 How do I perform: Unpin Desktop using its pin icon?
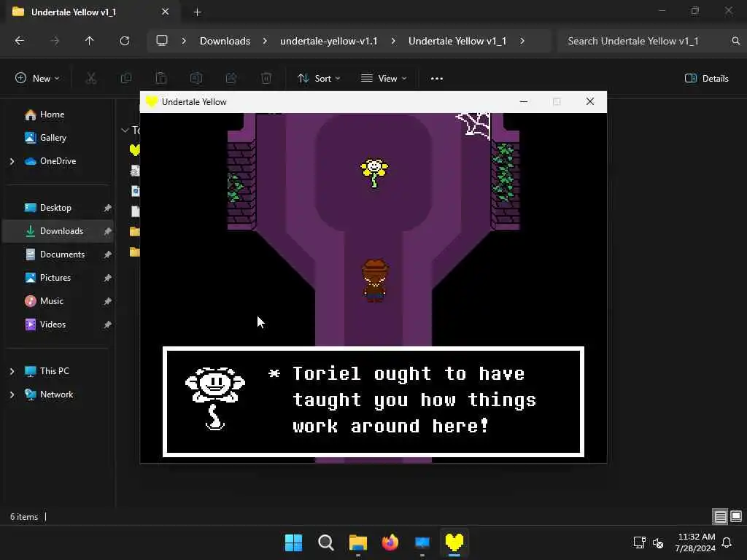pyautogui.click(x=108, y=208)
